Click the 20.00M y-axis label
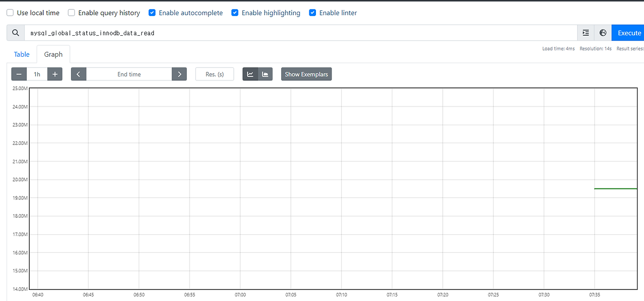The height and width of the screenshot is (301, 644). click(x=20, y=179)
